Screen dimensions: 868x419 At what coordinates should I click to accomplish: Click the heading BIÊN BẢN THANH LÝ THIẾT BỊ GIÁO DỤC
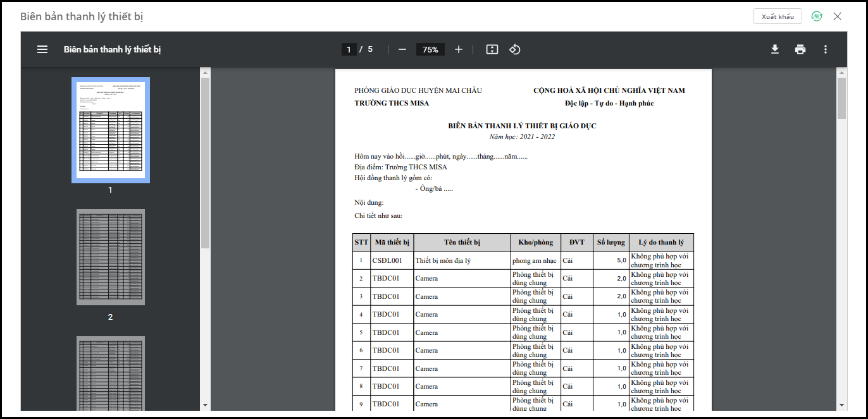click(522, 126)
